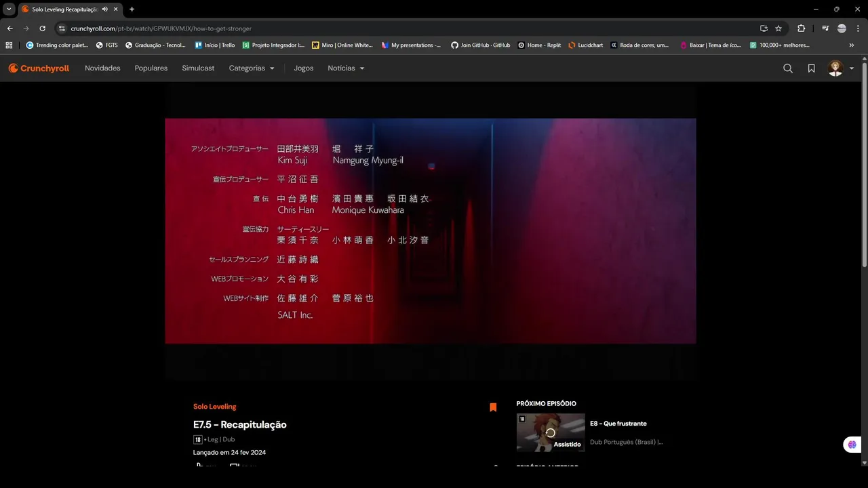The height and width of the screenshot is (488, 868).
Task: Click the E7.5 - Recapitulação title
Action: click(240, 425)
